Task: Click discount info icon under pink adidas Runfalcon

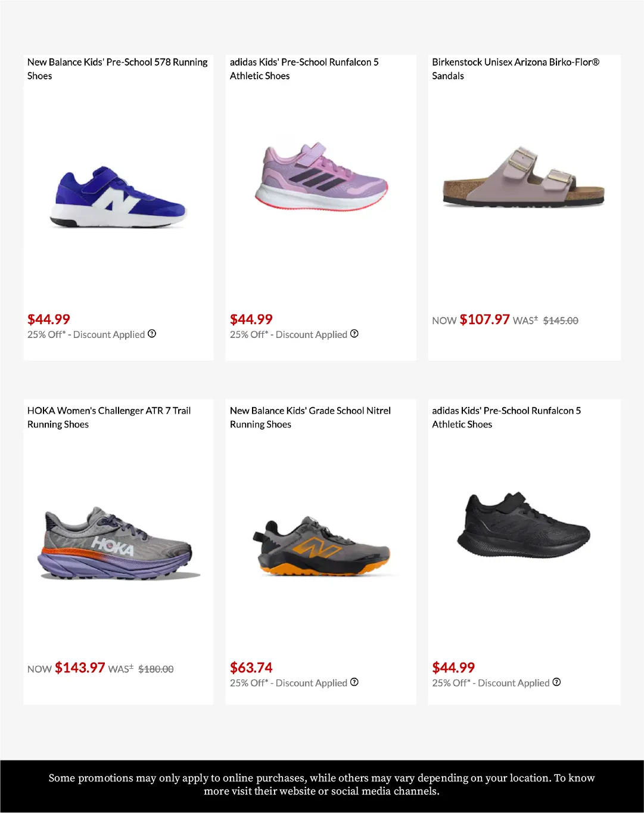Action: pos(354,334)
